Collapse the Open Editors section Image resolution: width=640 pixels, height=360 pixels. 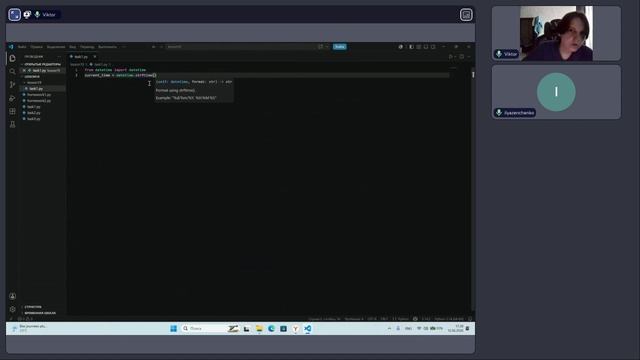click(x=42, y=64)
